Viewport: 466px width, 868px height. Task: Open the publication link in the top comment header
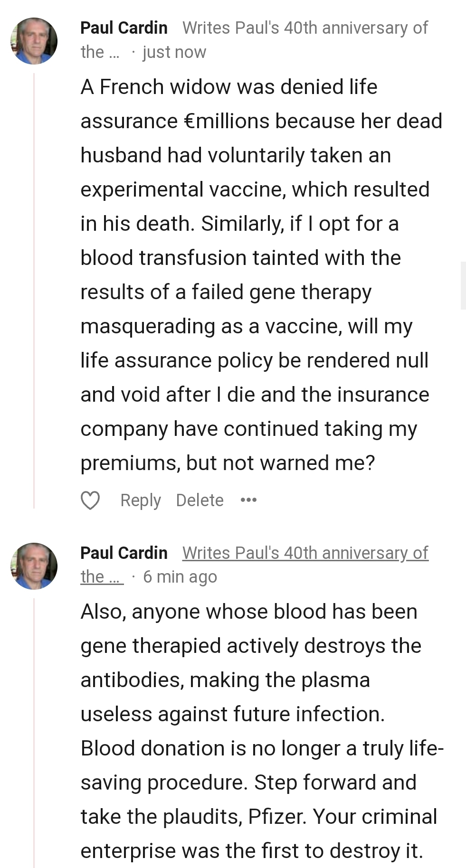coord(304,28)
